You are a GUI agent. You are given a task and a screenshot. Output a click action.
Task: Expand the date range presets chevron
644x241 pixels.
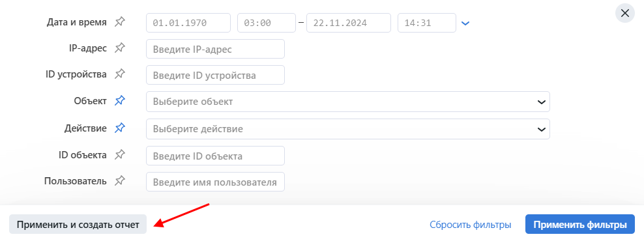pyautogui.click(x=465, y=23)
